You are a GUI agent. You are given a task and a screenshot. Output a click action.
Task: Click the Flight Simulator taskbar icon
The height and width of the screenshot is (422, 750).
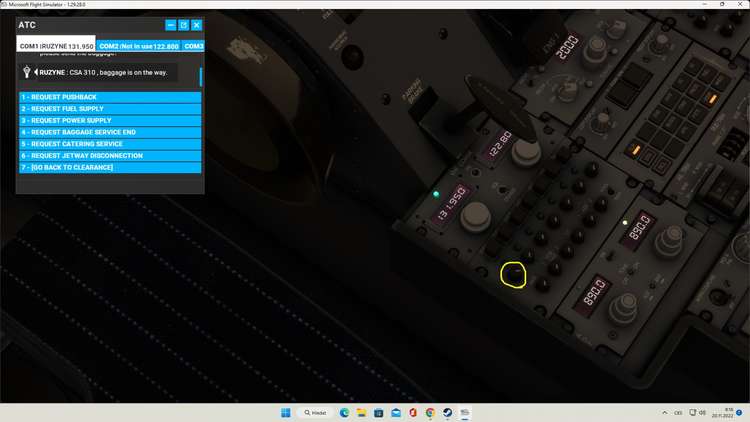pyautogui.click(x=464, y=412)
